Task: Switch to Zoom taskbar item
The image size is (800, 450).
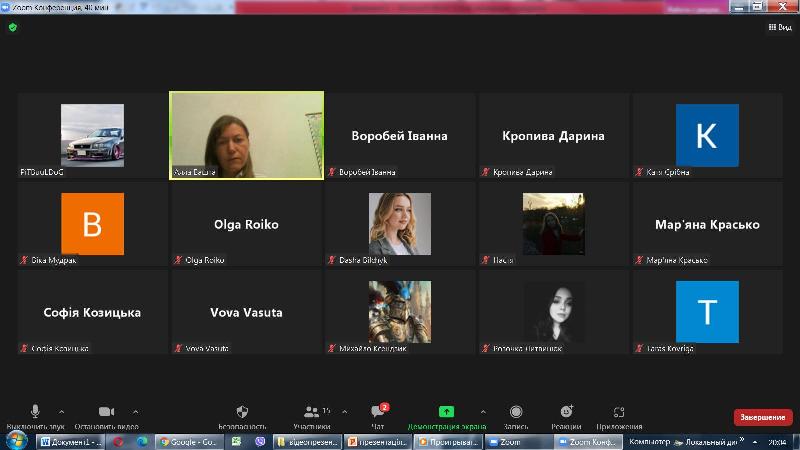Action: [519, 442]
